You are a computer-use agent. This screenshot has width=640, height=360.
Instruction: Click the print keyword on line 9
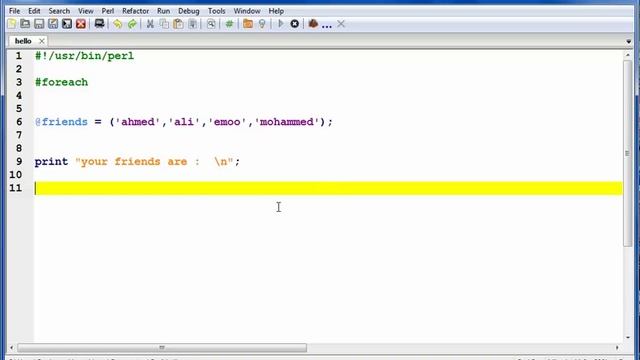pos(51,162)
